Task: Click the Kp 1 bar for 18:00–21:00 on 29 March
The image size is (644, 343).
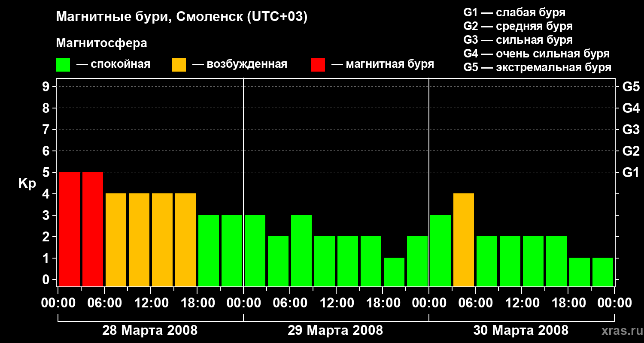Action: pos(394,272)
